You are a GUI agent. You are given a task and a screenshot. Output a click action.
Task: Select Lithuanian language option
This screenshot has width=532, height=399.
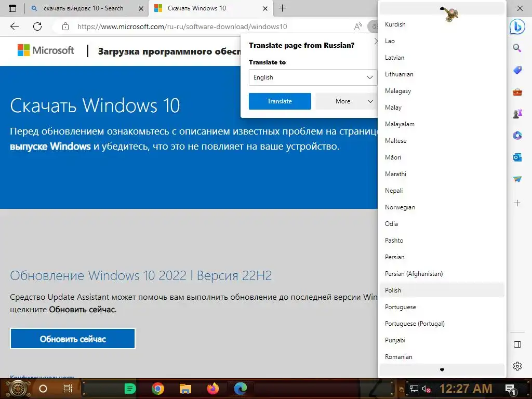442,74
